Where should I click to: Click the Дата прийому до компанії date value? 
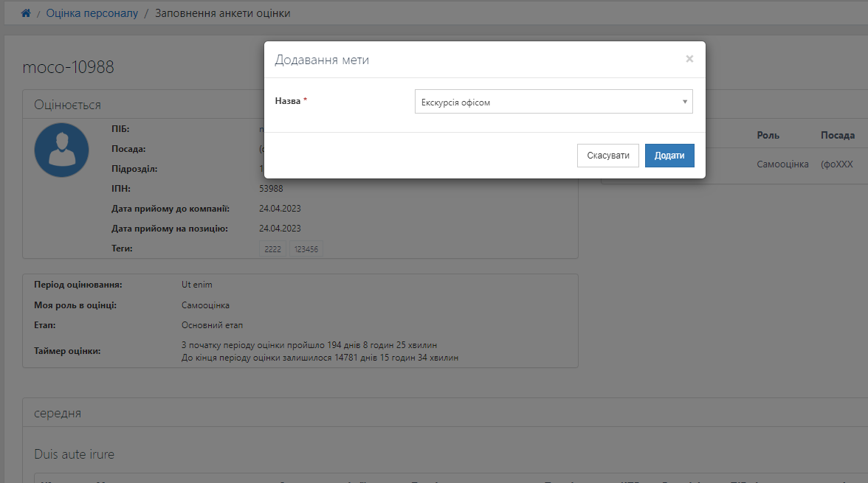pos(280,209)
